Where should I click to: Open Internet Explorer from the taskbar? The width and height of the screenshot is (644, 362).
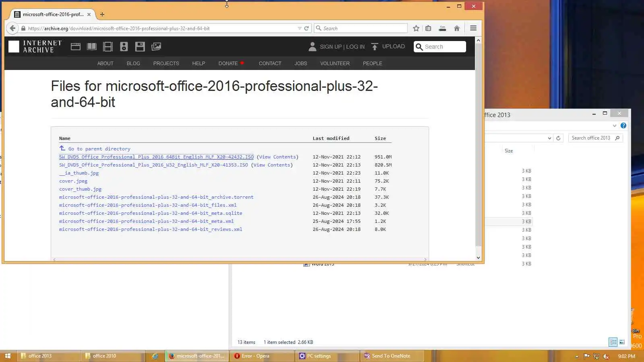[x=155, y=356]
